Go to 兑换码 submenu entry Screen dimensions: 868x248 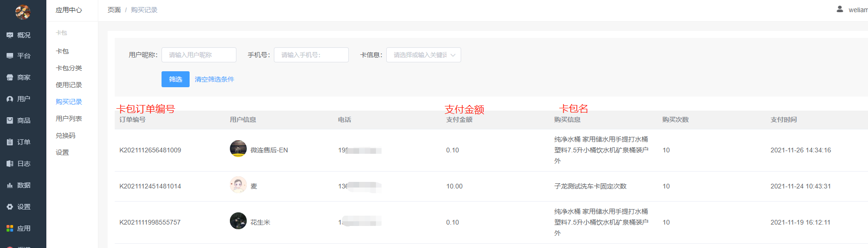coord(66,135)
